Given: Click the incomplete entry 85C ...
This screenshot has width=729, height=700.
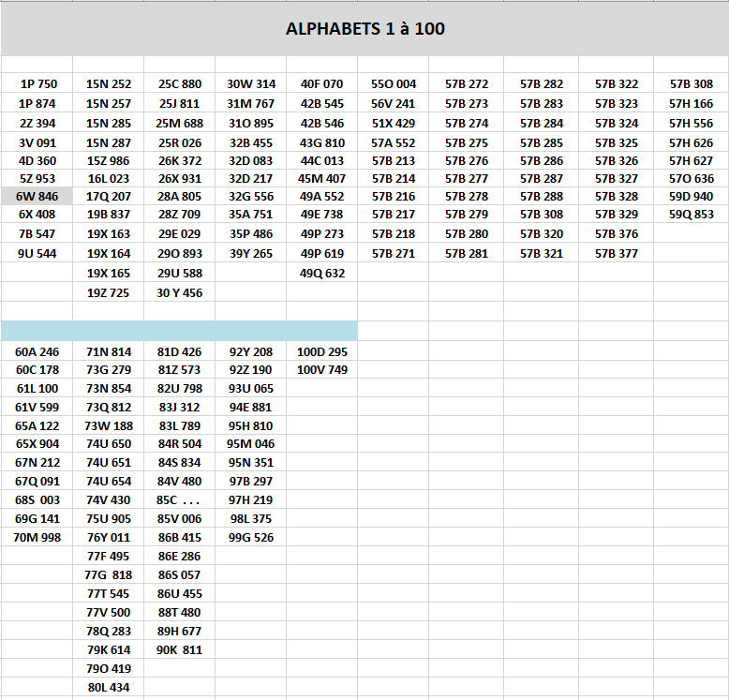Looking at the screenshot, I should (179, 500).
